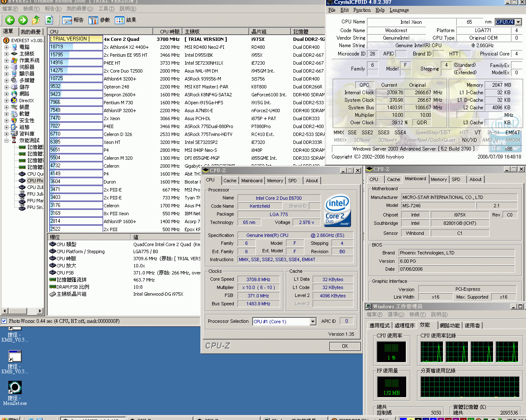Open EVEREST's 檔案(F) menu
The width and height of the screenshot is (526, 420).
pyautogui.click(x=10, y=9)
